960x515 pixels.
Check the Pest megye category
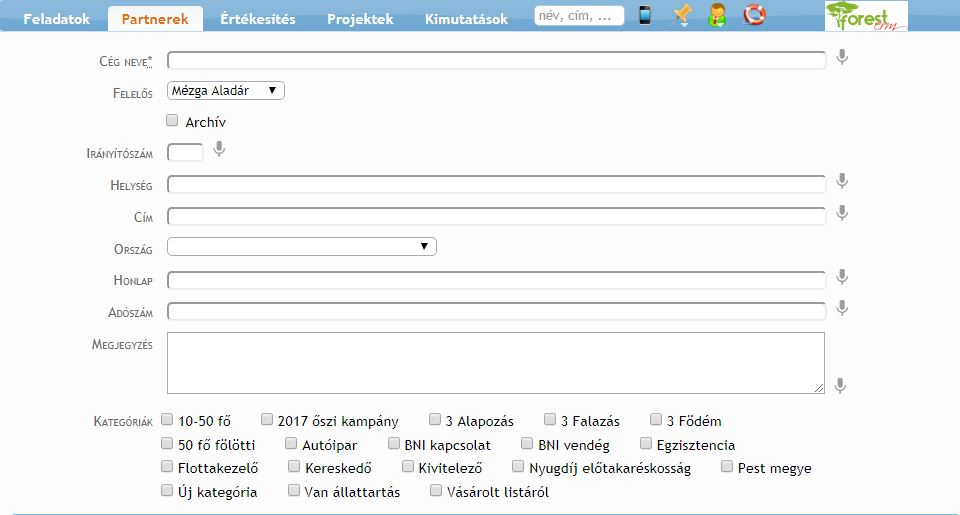pos(727,466)
